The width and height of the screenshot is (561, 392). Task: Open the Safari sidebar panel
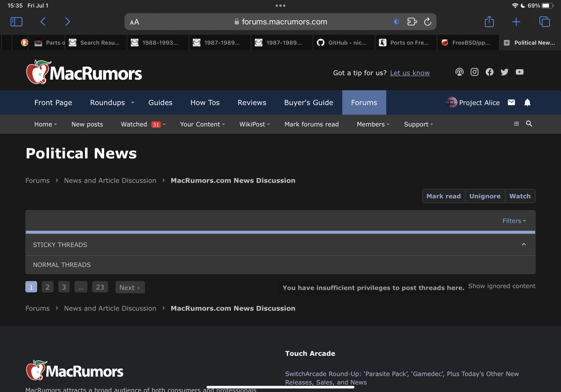(x=16, y=22)
